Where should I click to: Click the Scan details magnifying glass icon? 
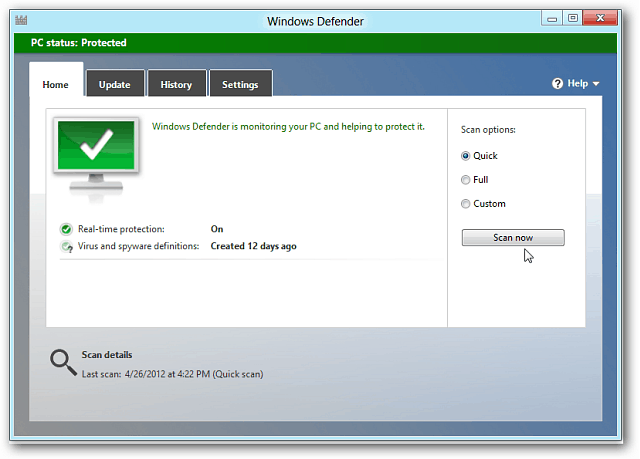pos(63,362)
